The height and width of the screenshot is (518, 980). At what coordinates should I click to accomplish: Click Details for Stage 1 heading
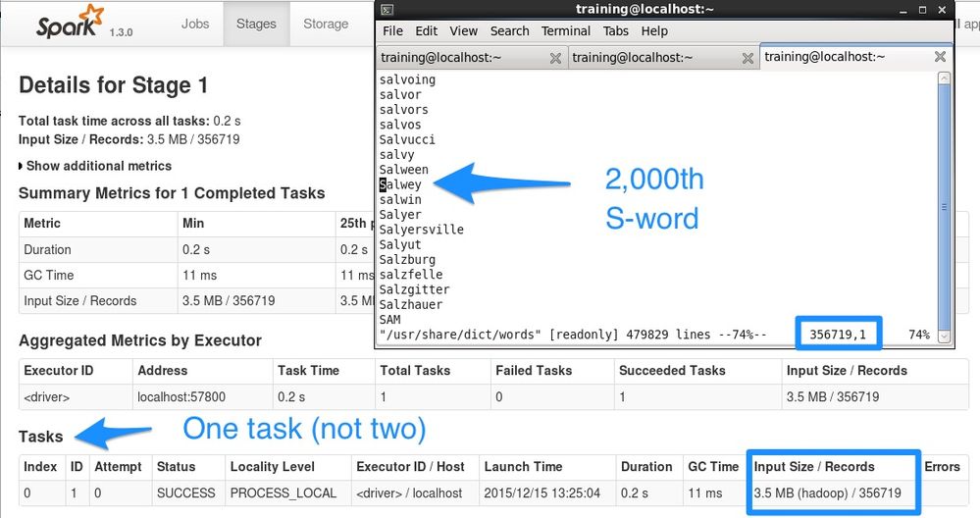113,85
